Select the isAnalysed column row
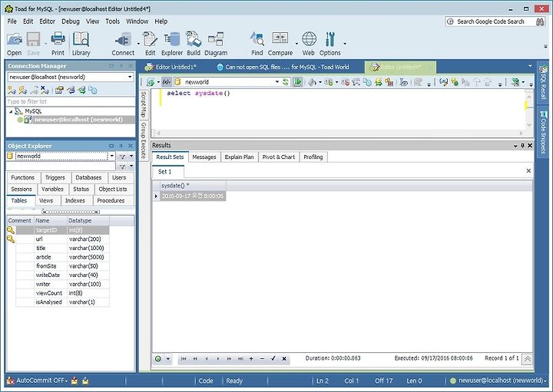 click(63, 302)
